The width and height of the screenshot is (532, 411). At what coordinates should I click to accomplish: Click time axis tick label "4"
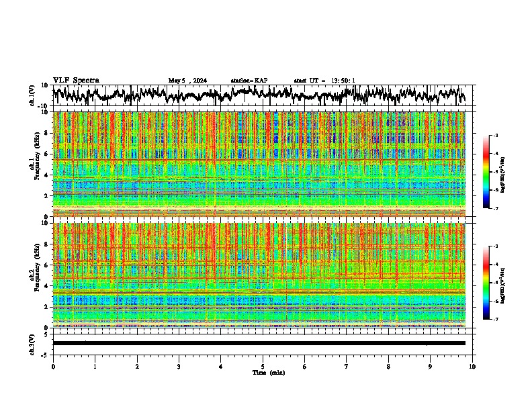coord(221,367)
